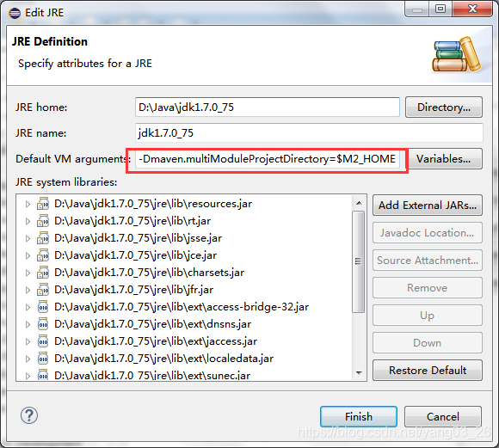Expand the jfr.jar library entry

(x=28, y=290)
